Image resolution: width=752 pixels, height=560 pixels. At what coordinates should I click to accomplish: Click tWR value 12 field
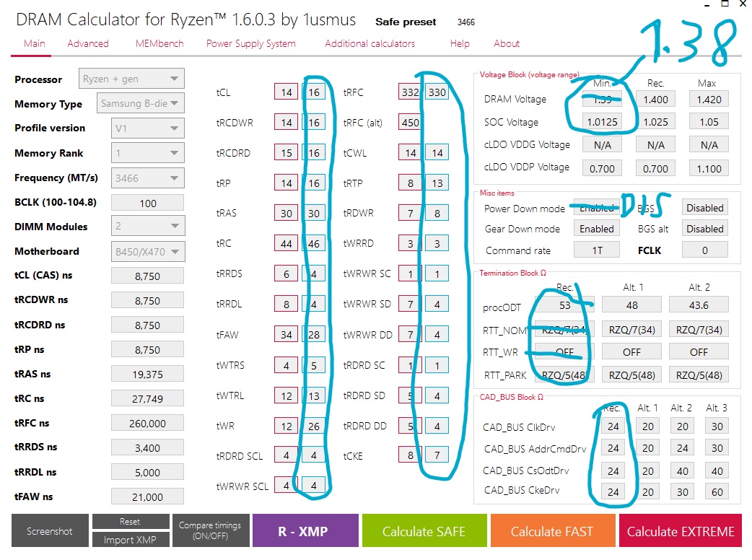(x=287, y=426)
